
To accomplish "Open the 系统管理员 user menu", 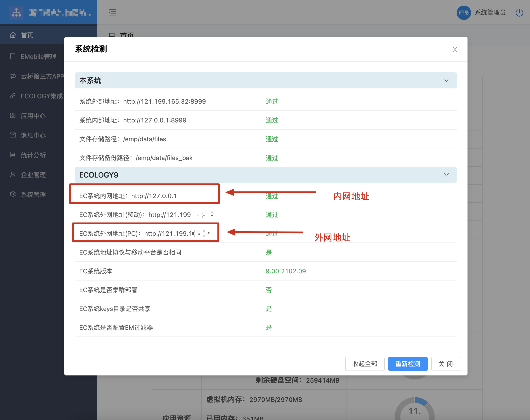I will [490, 13].
